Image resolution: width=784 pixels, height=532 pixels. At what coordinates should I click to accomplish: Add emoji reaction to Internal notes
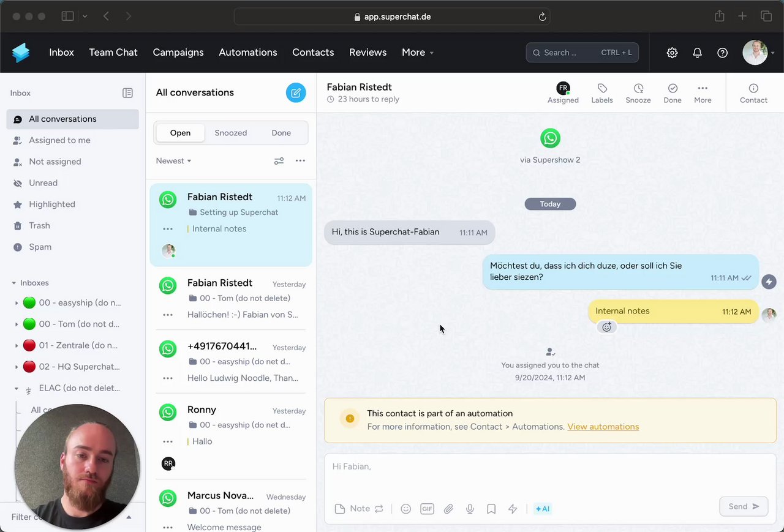click(x=607, y=327)
